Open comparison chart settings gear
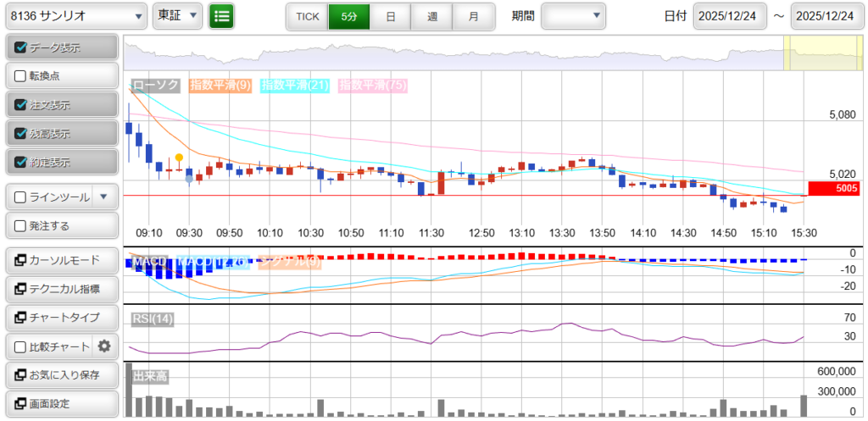This screenshot has width=868, height=421. coord(104,346)
